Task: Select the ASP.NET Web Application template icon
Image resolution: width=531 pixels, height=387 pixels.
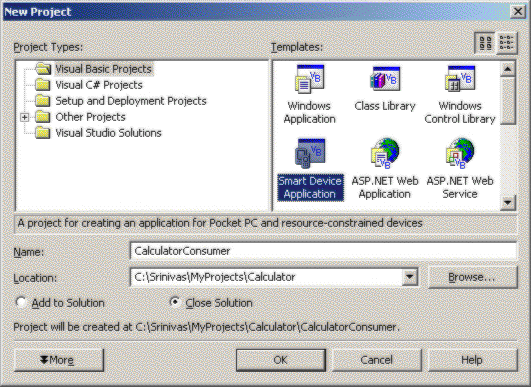Action: coord(385,153)
